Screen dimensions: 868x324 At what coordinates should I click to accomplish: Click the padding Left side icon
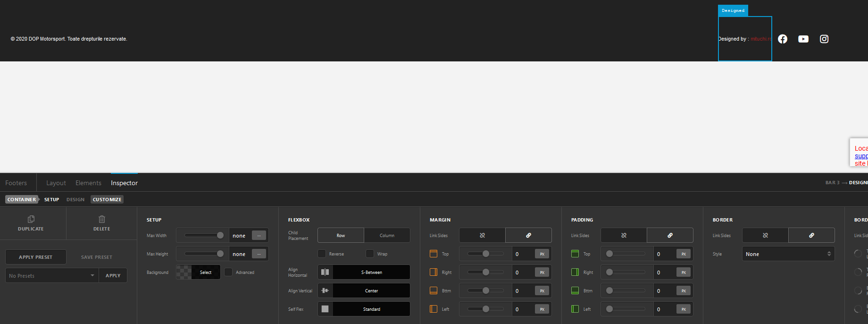click(575, 309)
